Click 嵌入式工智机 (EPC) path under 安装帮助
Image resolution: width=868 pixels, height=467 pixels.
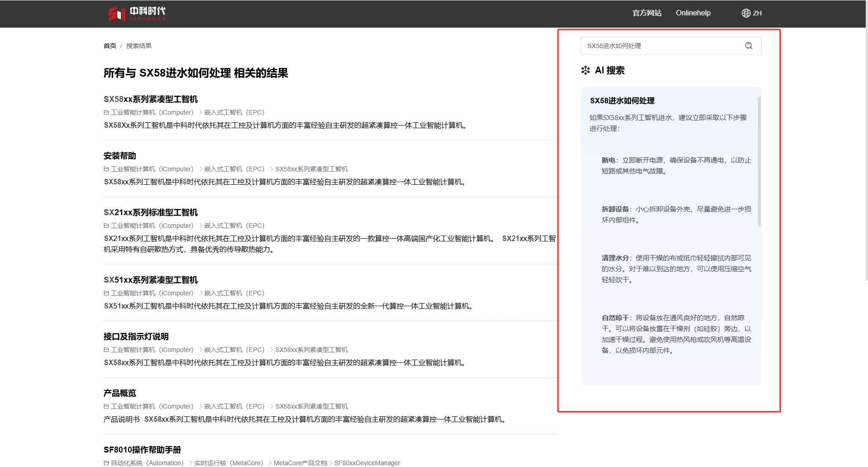(x=234, y=169)
